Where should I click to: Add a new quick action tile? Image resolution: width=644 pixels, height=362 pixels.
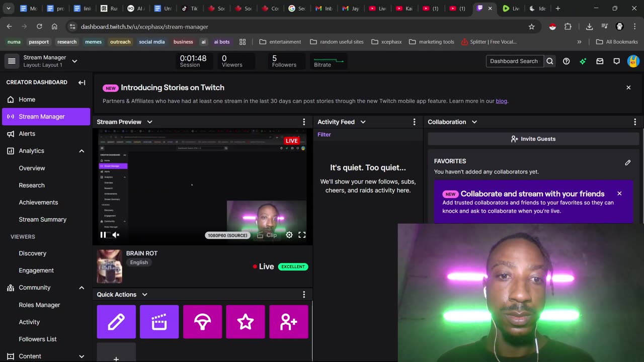[x=116, y=353]
